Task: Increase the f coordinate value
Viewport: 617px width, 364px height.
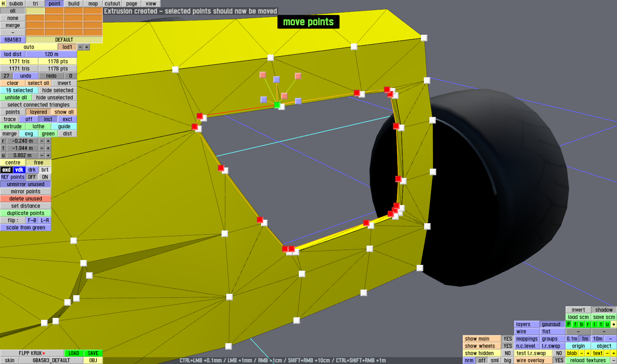Action: pyautogui.click(x=48, y=148)
